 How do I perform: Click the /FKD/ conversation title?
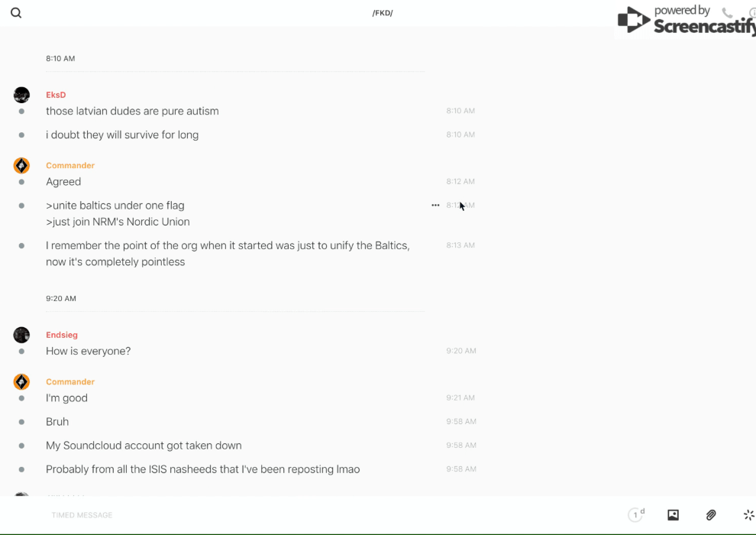[383, 13]
